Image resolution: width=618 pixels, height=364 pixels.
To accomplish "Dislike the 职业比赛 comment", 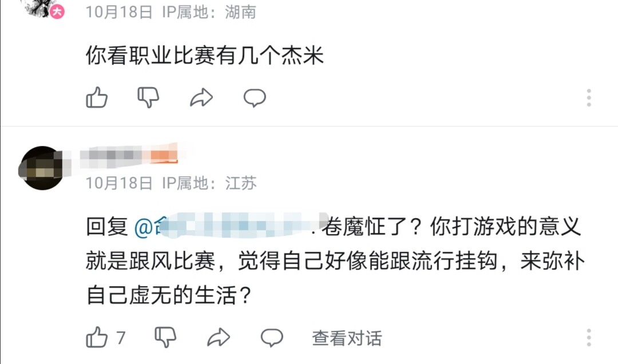I will (x=149, y=98).
